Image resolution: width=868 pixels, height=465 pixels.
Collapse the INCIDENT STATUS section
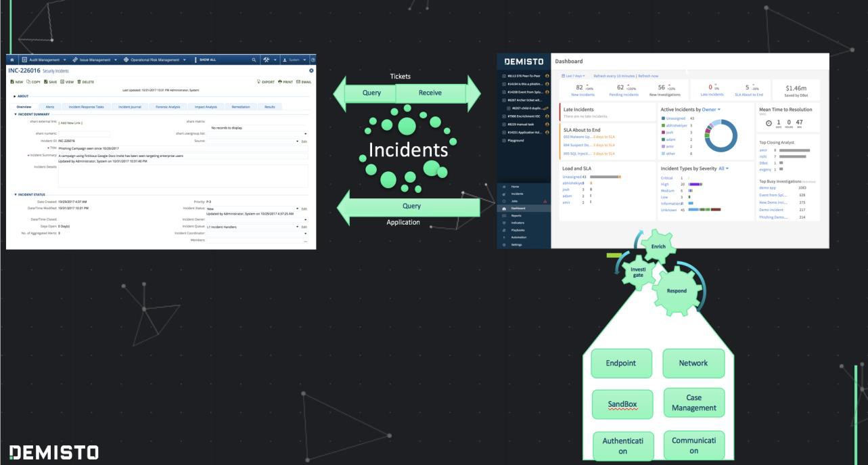click(x=31, y=194)
